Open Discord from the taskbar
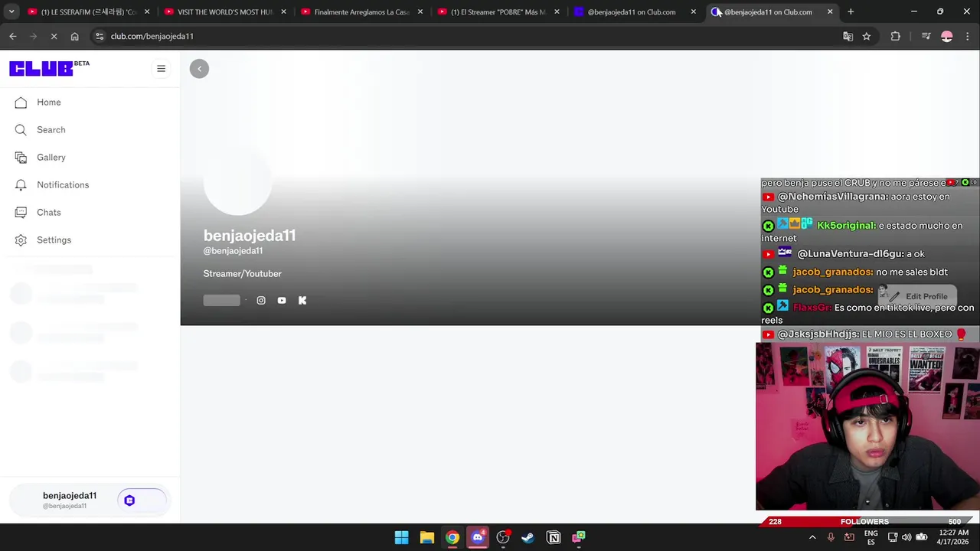Image resolution: width=980 pixels, height=551 pixels. click(x=478, y=537)
